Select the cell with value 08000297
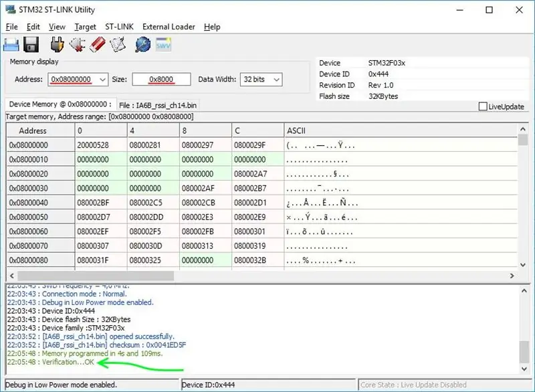This screenshot has width=535, height=392. [205, 145]
